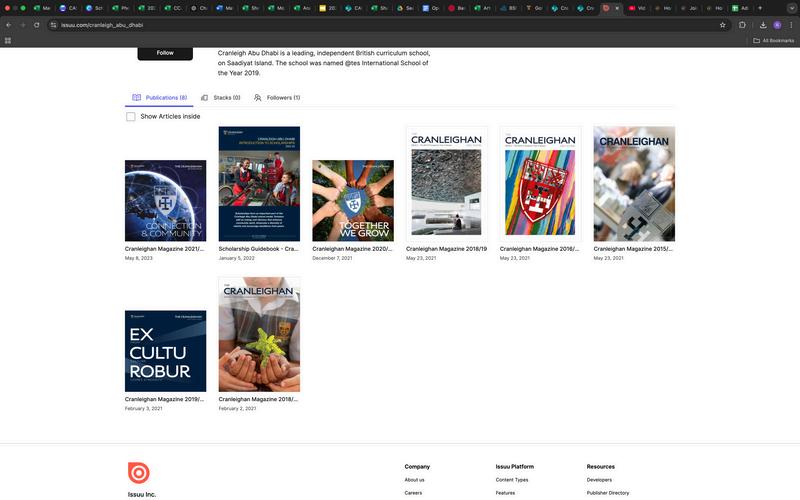Click the 'February 2, 2021' date text
The width and height of the screenshot is (800, 500).
click(x=237, y=409)
